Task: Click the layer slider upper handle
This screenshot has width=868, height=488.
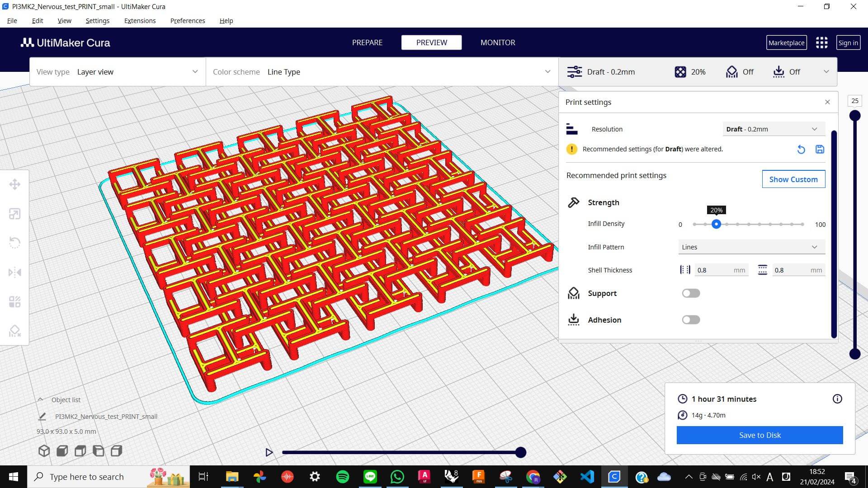Action: click(x=854, y=116)
